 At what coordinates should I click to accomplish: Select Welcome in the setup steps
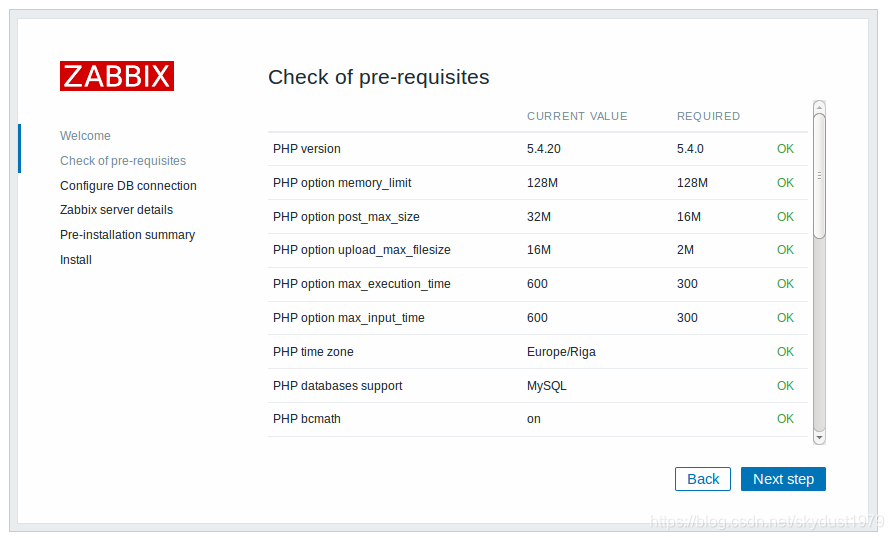pyautogui.click(x=85, y=136)
